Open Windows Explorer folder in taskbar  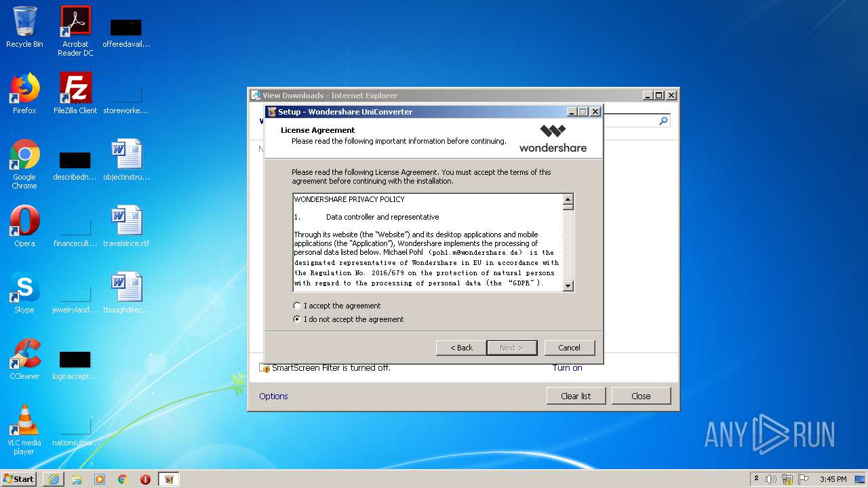pos(77,479)
